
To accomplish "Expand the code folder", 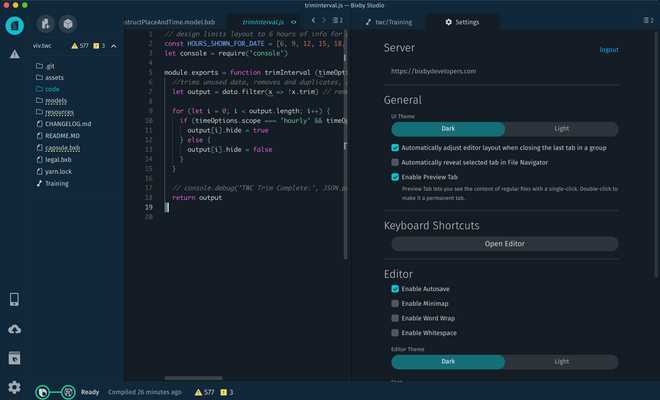I will coord(48,89).
